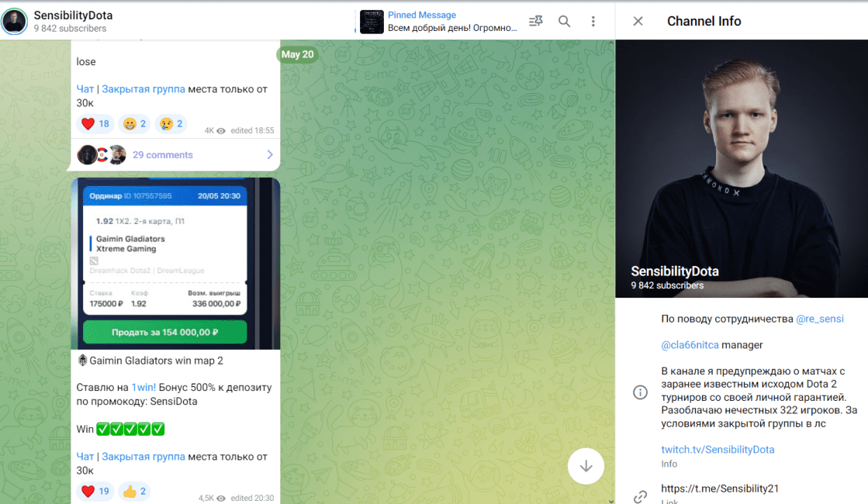Click the thumbs-up reaction with 2
The height and width of the screenshot is (504, 868).
[x=134, y=492]
